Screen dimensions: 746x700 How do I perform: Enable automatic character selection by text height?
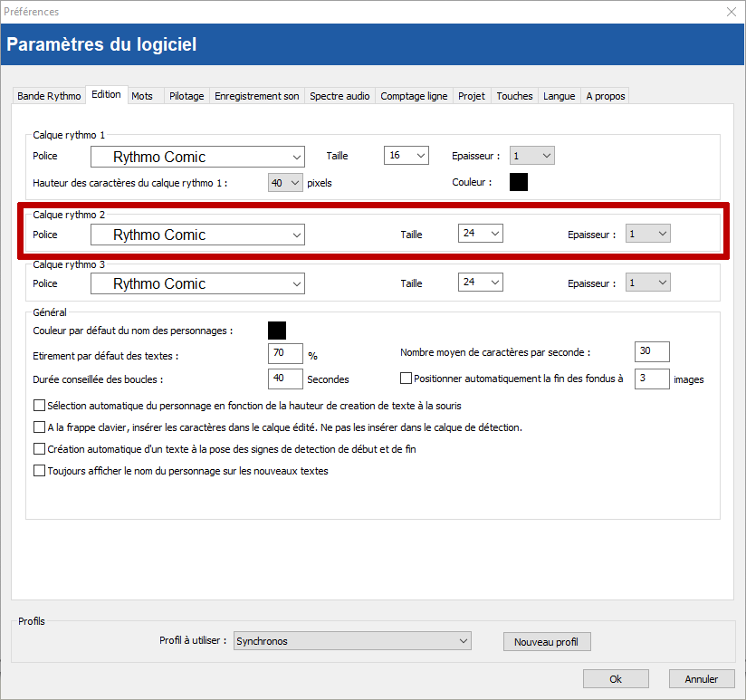[x=39, y=406]
